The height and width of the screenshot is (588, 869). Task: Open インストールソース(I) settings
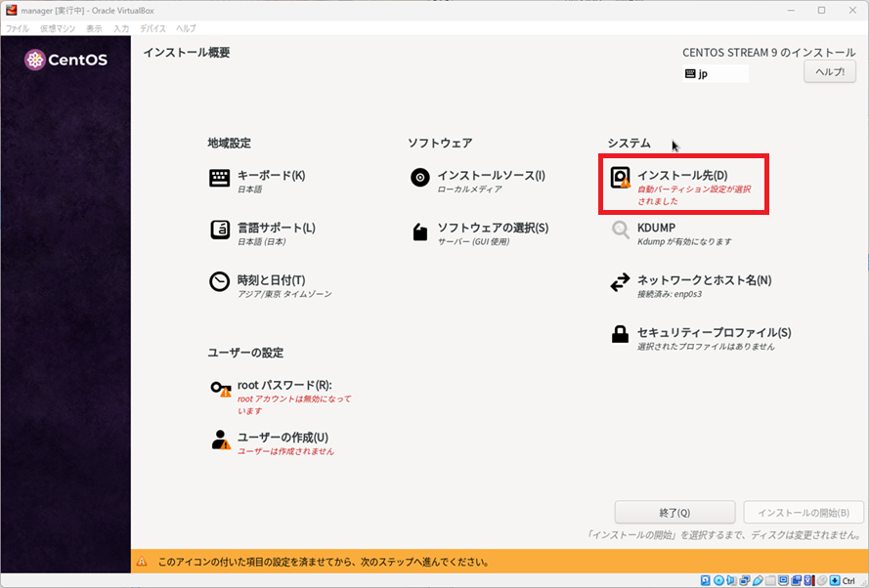[491, 176]
